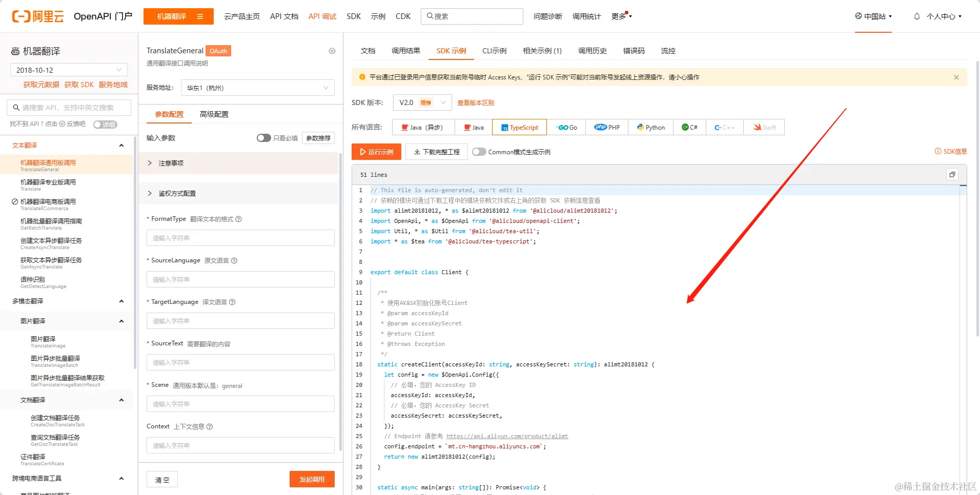Collapse the 多模态翻译 section
Screen dimensions: 980x495
click(x=121, y=301)
